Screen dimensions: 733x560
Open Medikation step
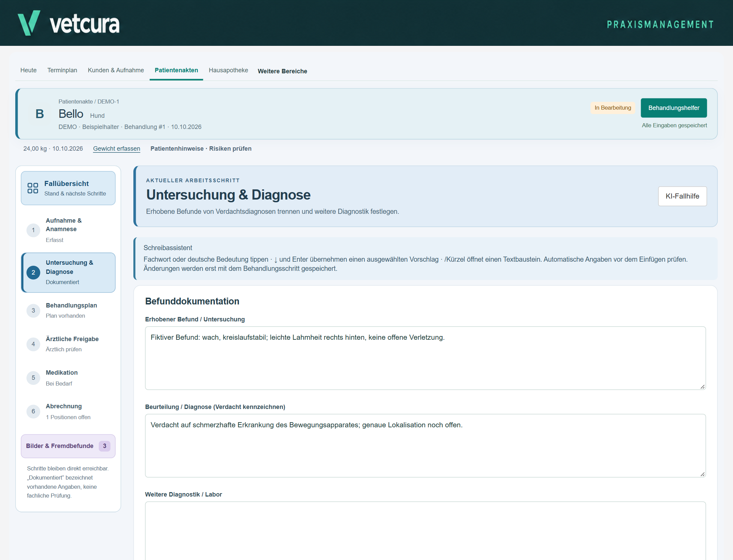[68, 378]
